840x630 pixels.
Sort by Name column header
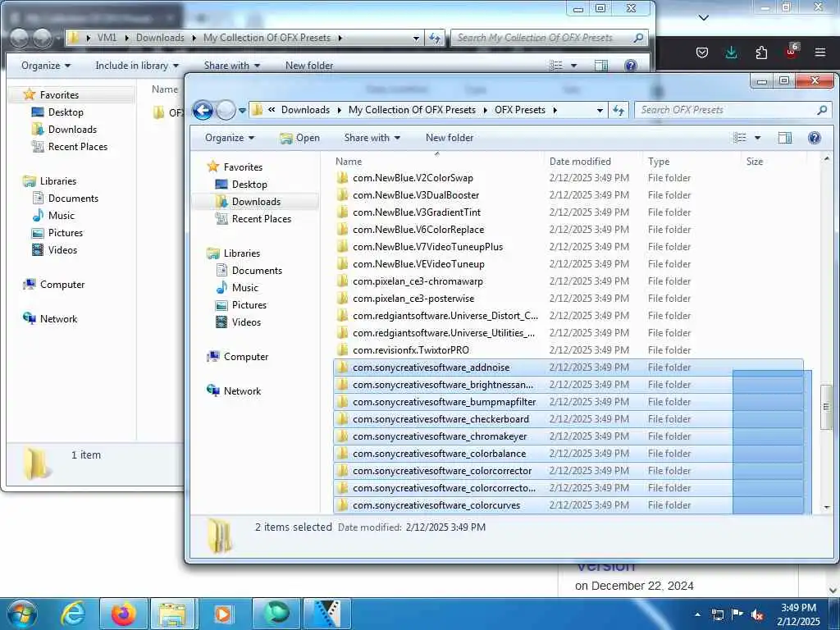tap(348, 162)
